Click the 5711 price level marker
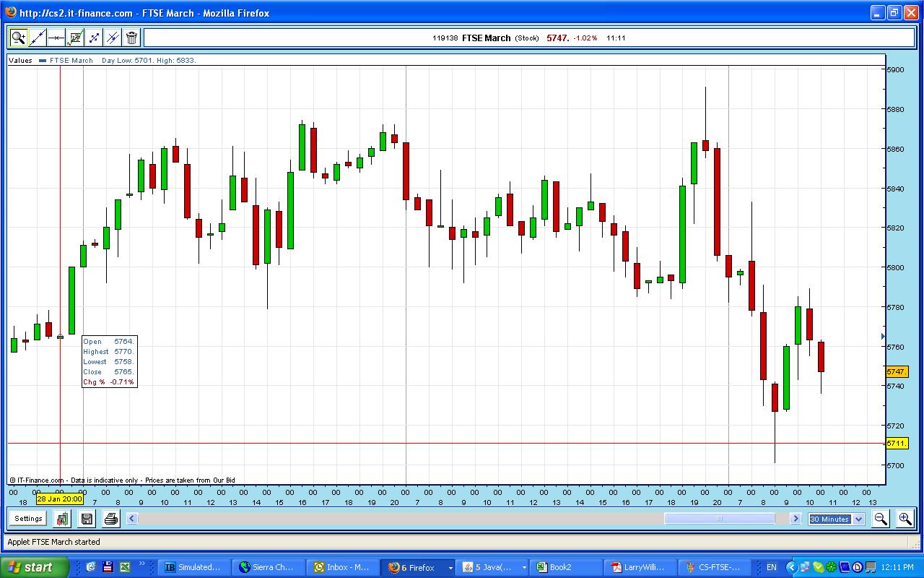924x578 pixels. [x=897, y=443]
